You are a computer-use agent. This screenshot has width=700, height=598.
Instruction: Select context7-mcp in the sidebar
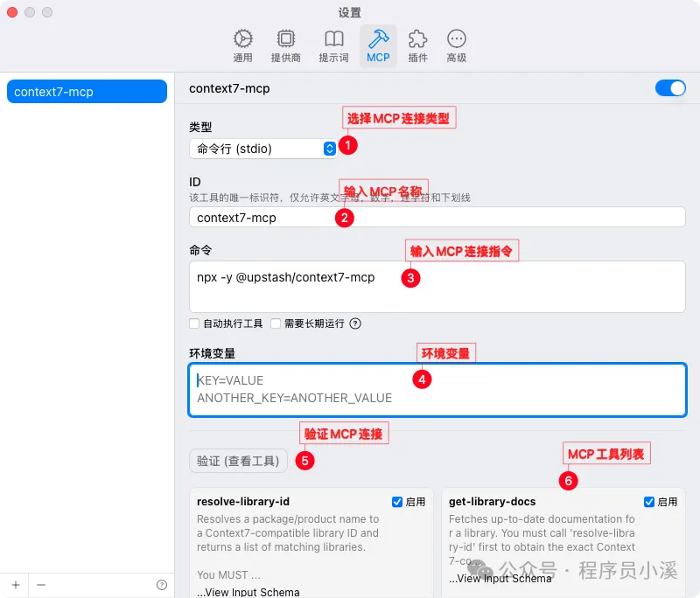(x=86, y=91)
